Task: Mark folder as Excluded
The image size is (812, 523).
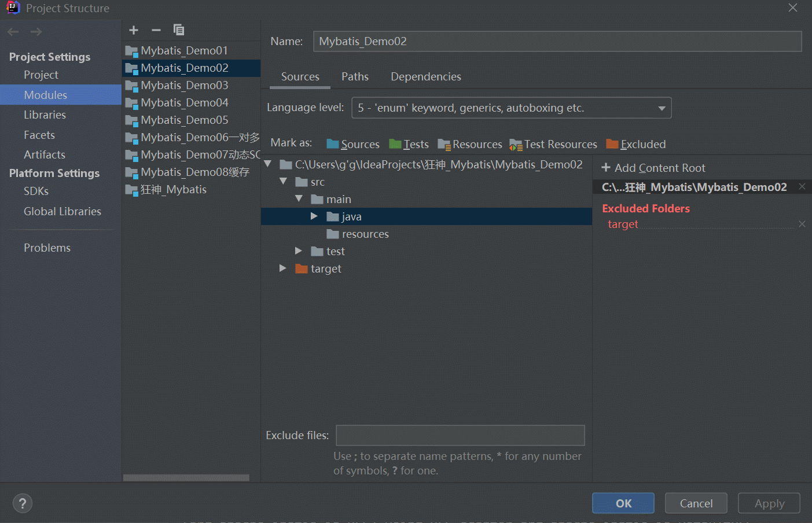Action: [636, 144]
